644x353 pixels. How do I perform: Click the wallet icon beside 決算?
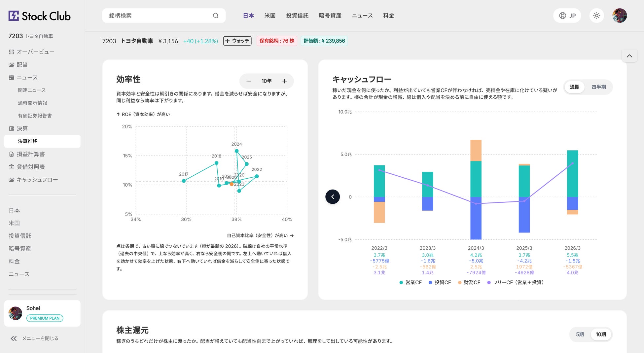coord(12,128)
